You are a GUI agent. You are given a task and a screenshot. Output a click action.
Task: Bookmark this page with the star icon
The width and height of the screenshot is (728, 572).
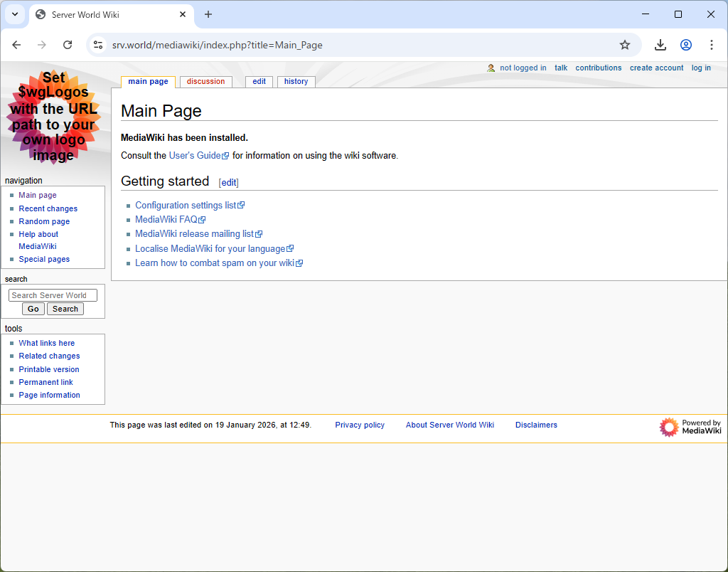(625, 45)
